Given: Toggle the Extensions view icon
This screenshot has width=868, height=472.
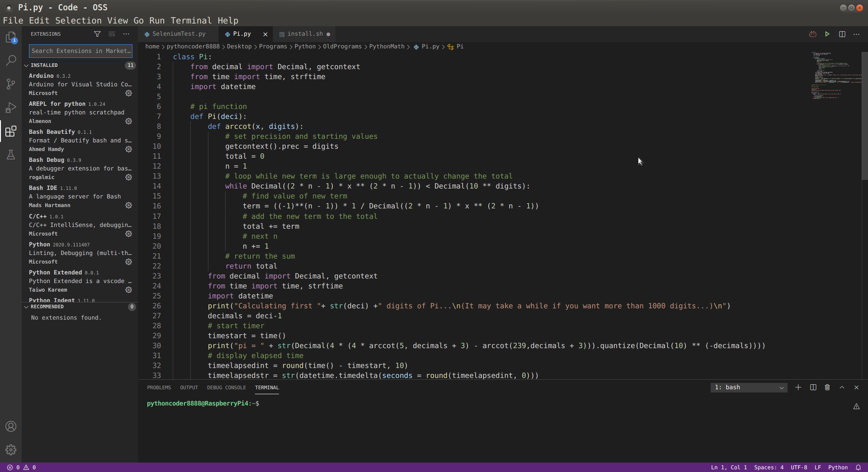Looking at the screenshot, I should [x=11, y=131].
